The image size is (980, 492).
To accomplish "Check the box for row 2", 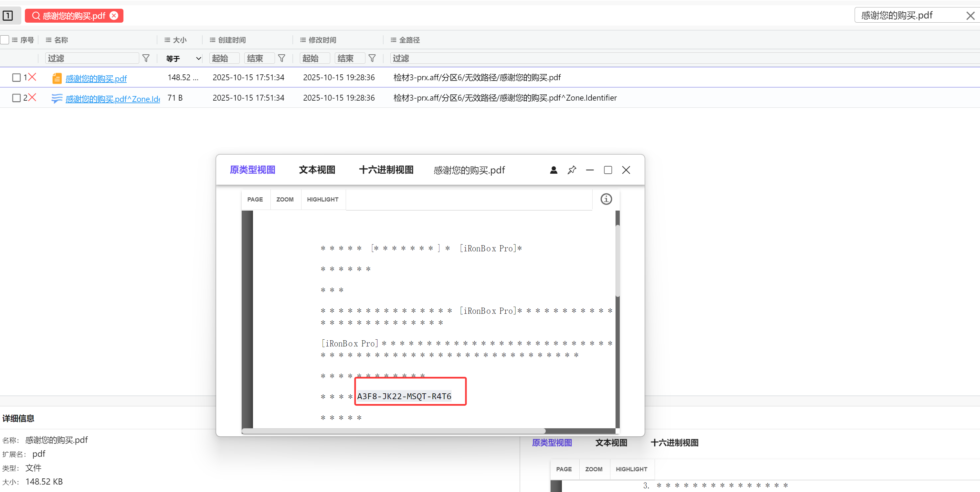I will pyautogui.click(x=16, y=98).
